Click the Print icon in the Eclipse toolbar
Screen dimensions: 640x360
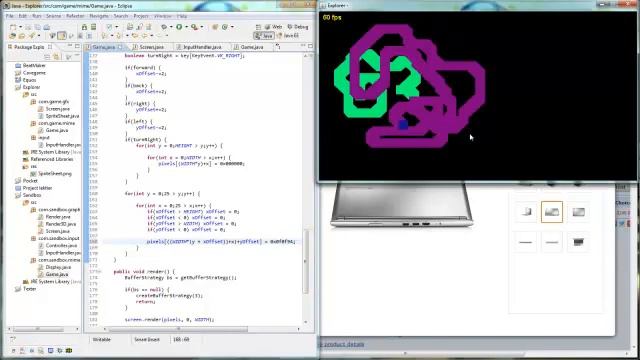click(47, 27)
